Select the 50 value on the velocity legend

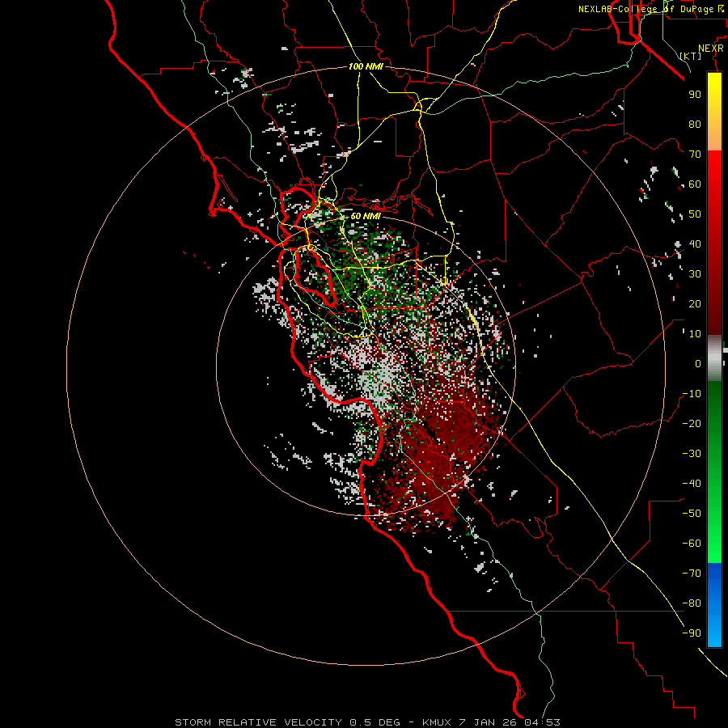pyautogui.click(x=695, y=214)
